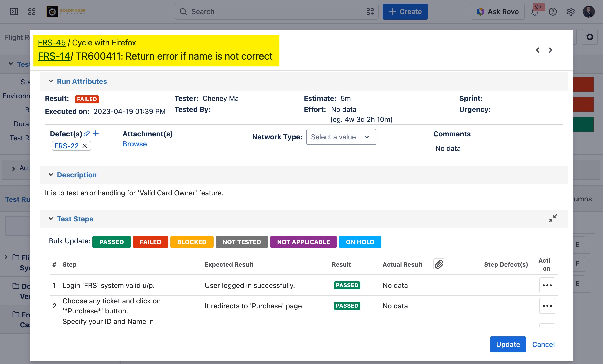
Task: Click the estimate value 5m
Action: pyautogui.click(x=346, y=98)
